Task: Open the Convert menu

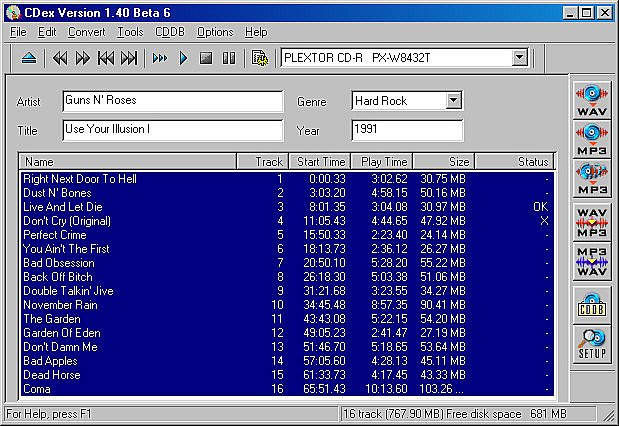Action: tap(86, 32)
